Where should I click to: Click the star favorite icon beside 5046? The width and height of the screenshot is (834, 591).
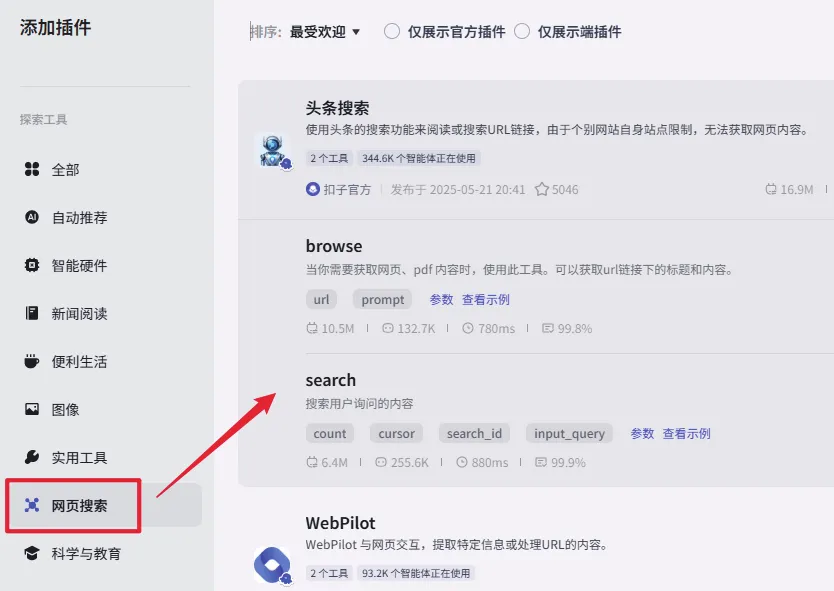point(541,189)
